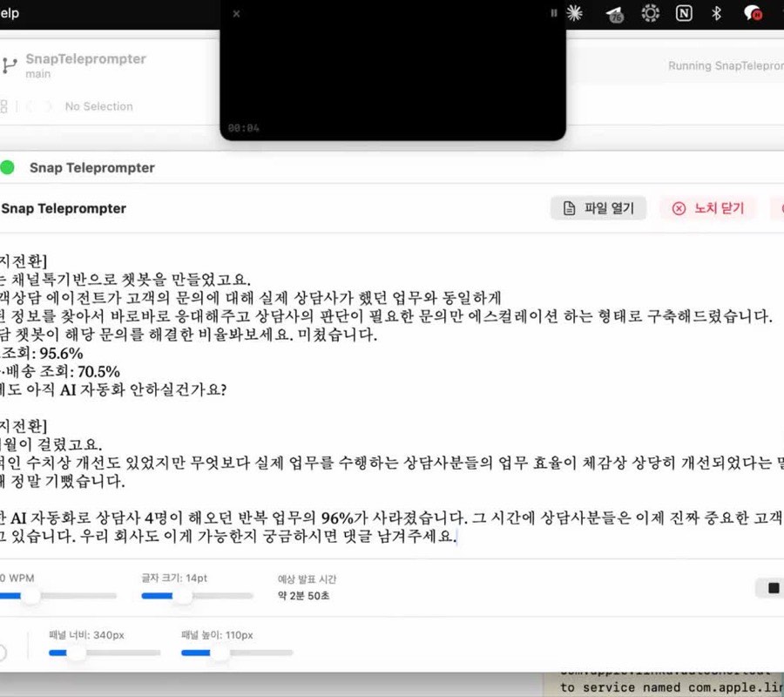Open the chat bubble icon with red badge
The width and height of the screenshot is (784, 697).
[x=753, y=13]
